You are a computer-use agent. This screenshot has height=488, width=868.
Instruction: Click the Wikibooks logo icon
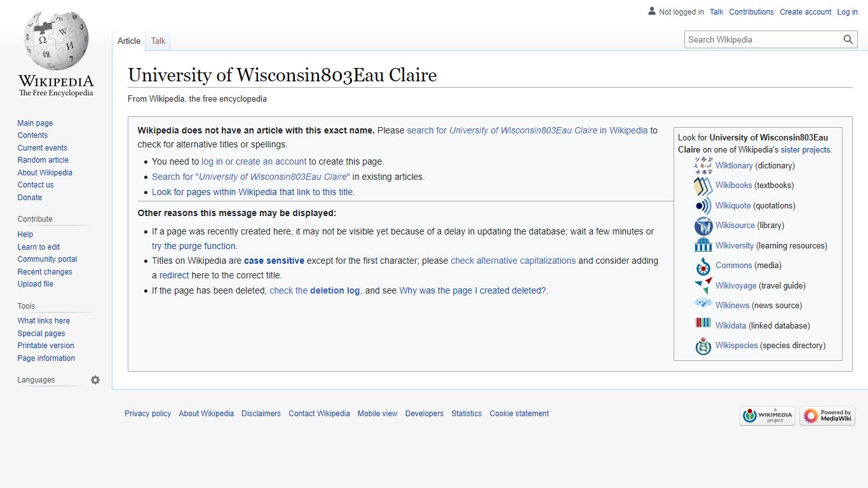(x=703, y=186)
